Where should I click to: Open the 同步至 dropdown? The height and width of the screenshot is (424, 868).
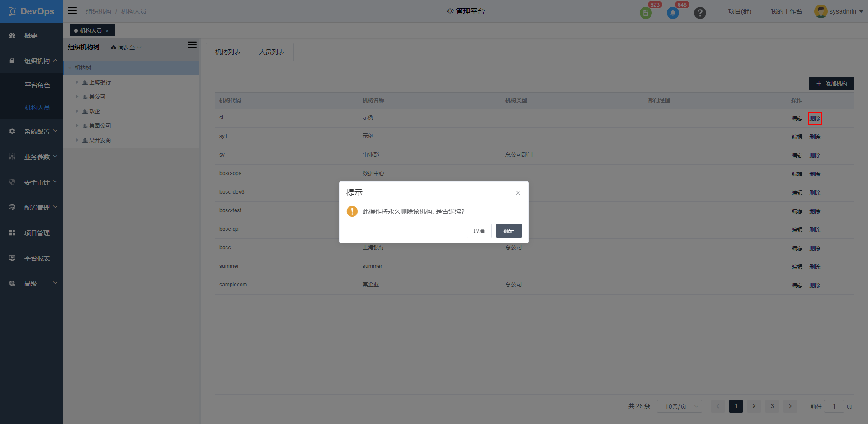tap(126, 48)
